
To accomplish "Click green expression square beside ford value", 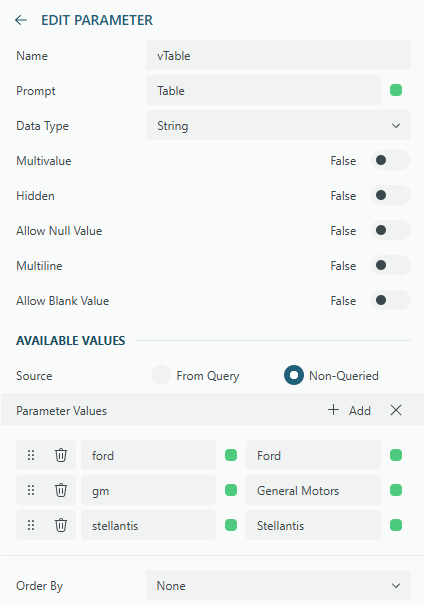I will (231, 455).
